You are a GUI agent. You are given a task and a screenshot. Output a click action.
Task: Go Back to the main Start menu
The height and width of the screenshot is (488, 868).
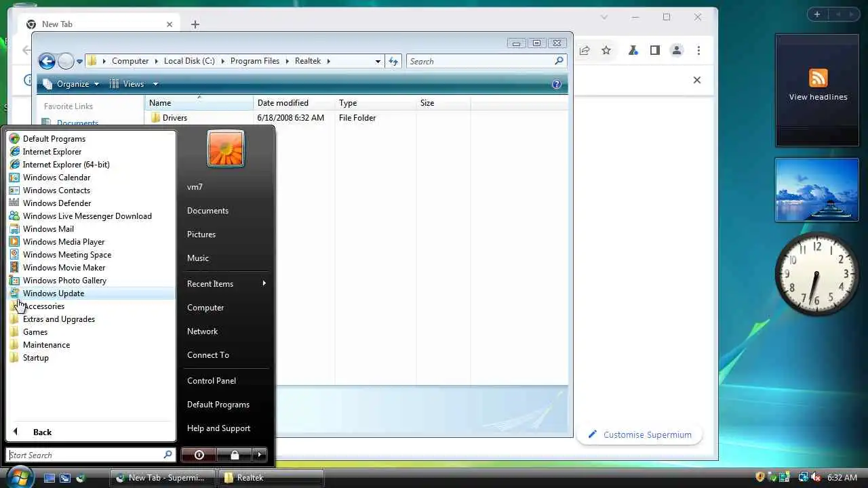pyautogui.click(x=91, y=432)
